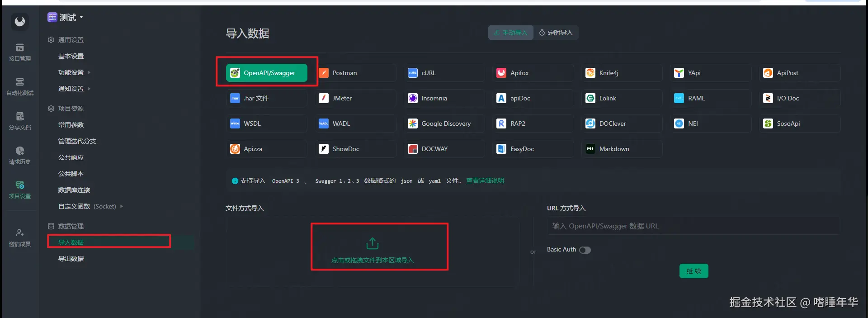Image resolution: width=868 pixels, height=318 pixels.
Task: Select the RAP2 import format
Action: point(533,123)
